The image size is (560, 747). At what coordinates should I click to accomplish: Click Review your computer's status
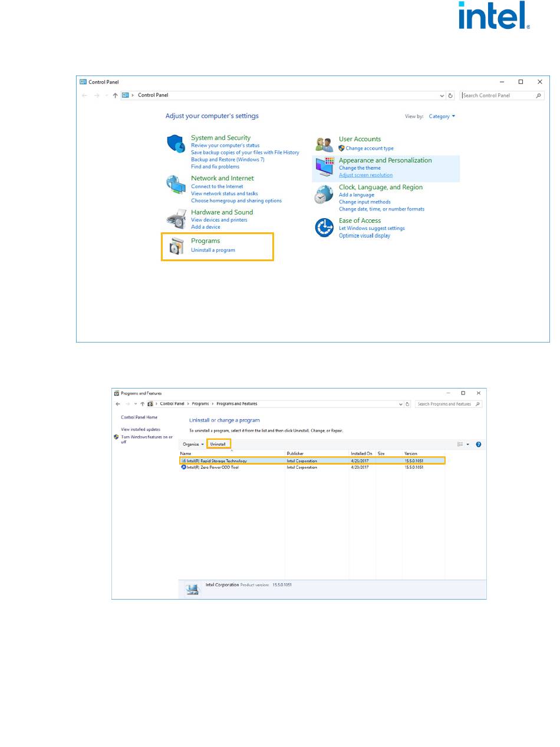(225, 145)
